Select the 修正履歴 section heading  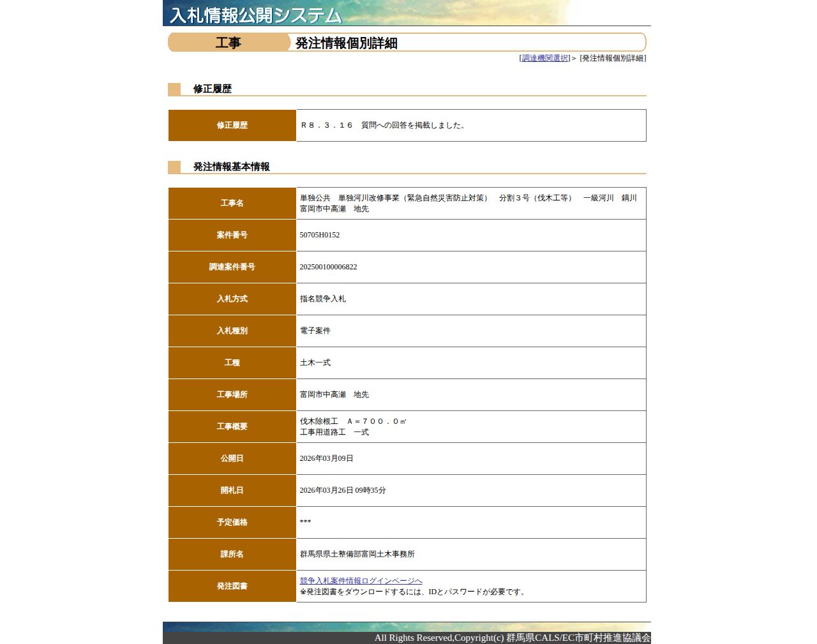213,89
